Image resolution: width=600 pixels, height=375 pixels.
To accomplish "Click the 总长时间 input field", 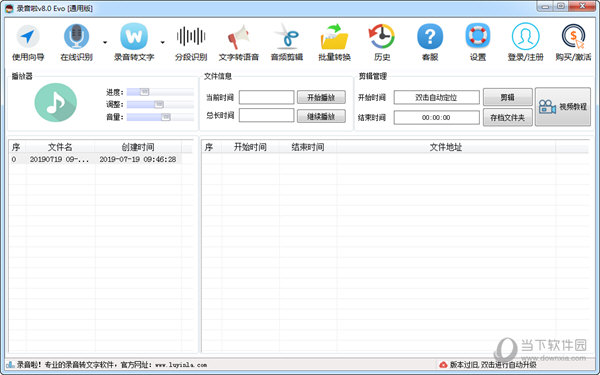I will 267,115.
